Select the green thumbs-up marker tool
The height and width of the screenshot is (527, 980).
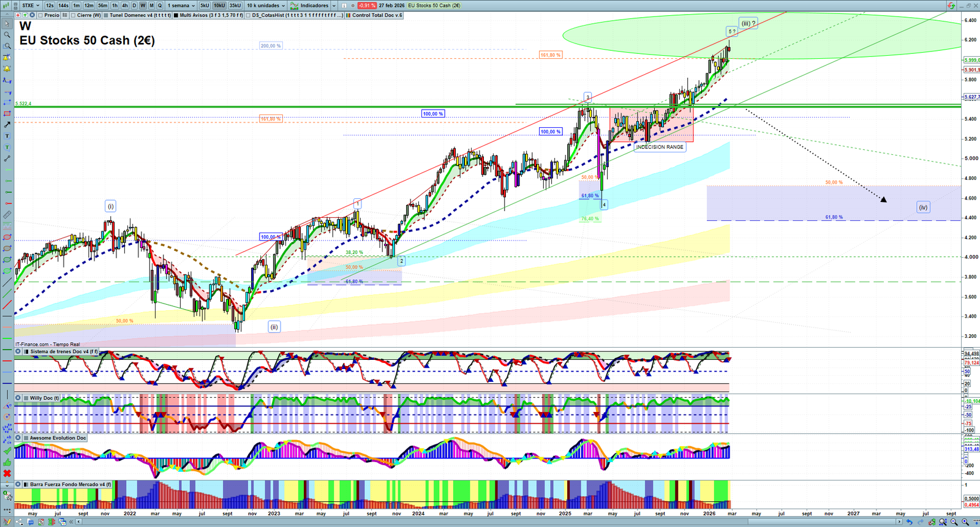coord(7,462)
